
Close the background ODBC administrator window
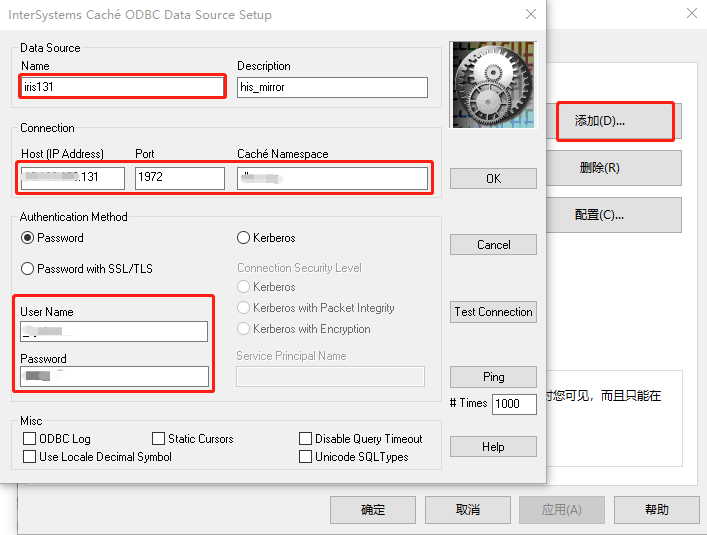coord(691,13)
